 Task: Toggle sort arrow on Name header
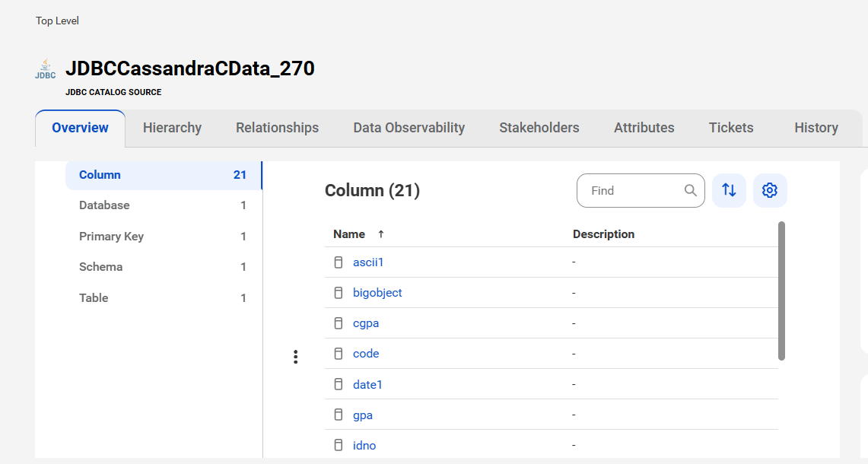pyautogui.click(x=381, y=234)
